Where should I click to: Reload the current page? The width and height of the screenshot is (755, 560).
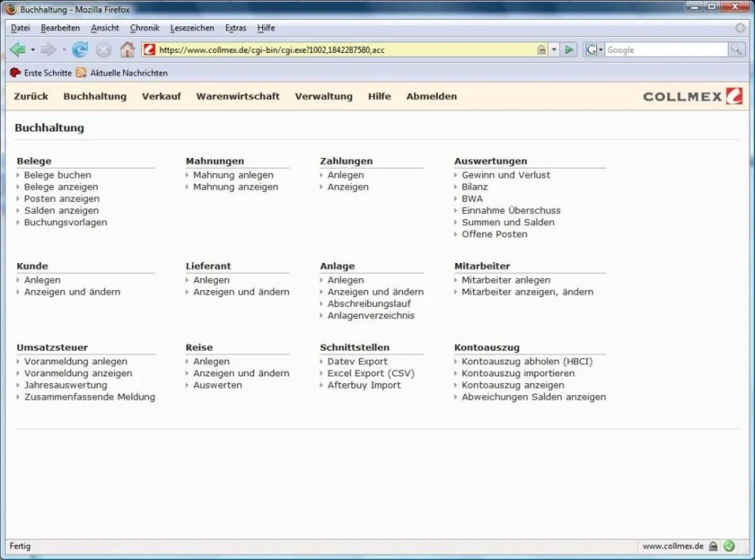[x=80, y=49]
